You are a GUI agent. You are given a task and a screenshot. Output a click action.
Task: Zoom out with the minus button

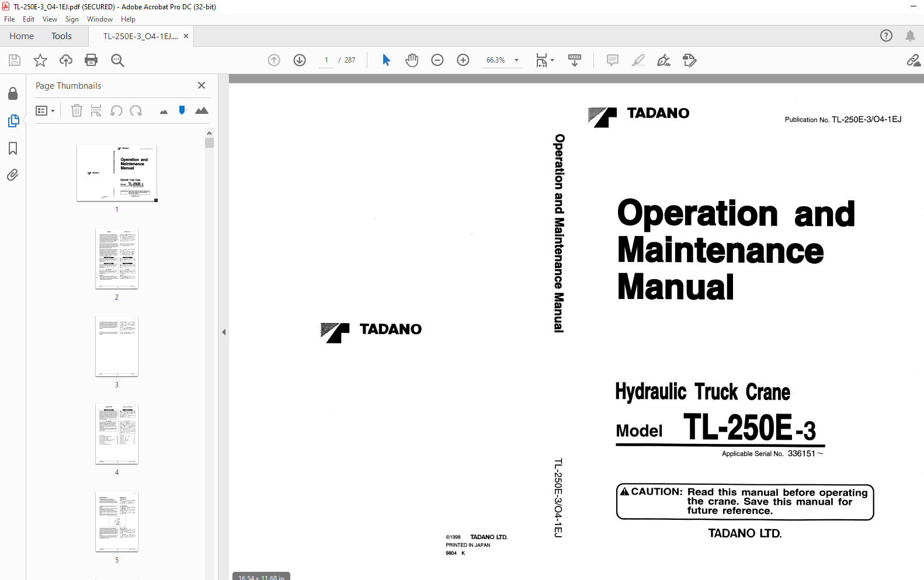(437, 60)
